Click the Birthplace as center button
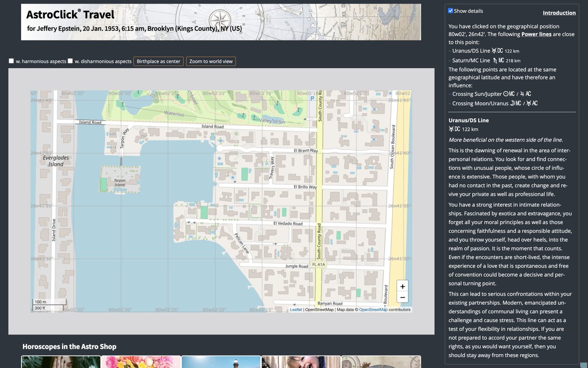Image resolution: width=588 pixels, height=368 pixels. pyautogui.click(x=158, y=61)
